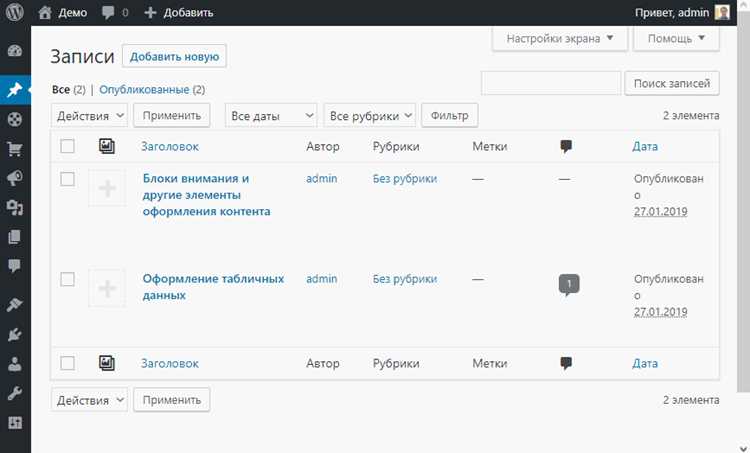Add thumbnail for Оформление табличных данных post
This screenshot has height=453, width=750.
coord(107,288)
